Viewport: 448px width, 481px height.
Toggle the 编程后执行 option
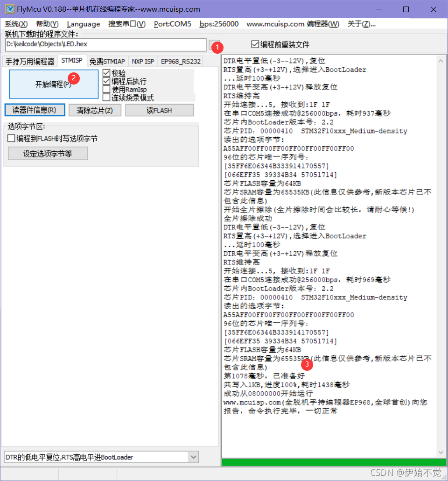pyautogui.click(x=105, y=81)
